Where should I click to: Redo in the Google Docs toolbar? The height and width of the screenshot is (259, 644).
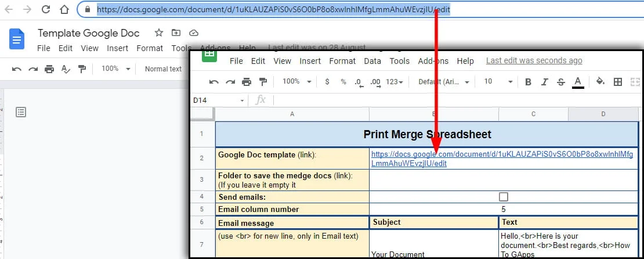(33, 69)
